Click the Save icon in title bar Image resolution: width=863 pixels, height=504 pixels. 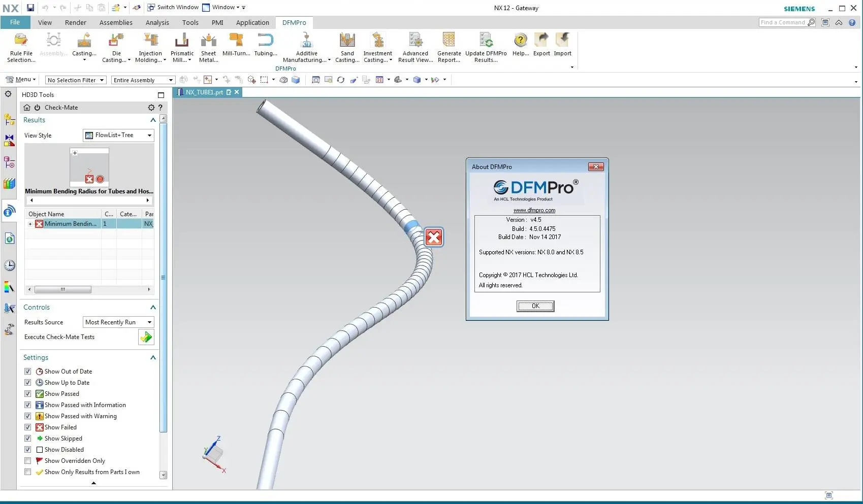coord(30,8)
